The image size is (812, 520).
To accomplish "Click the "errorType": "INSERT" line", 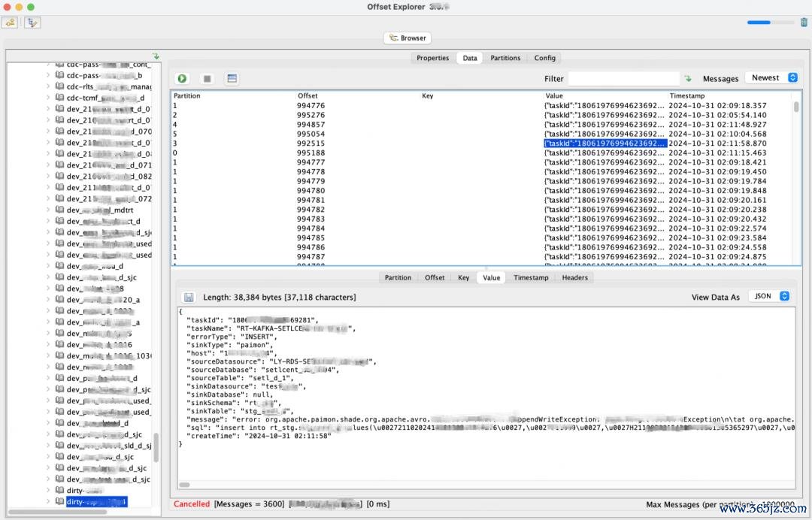I will pos(232,337).
